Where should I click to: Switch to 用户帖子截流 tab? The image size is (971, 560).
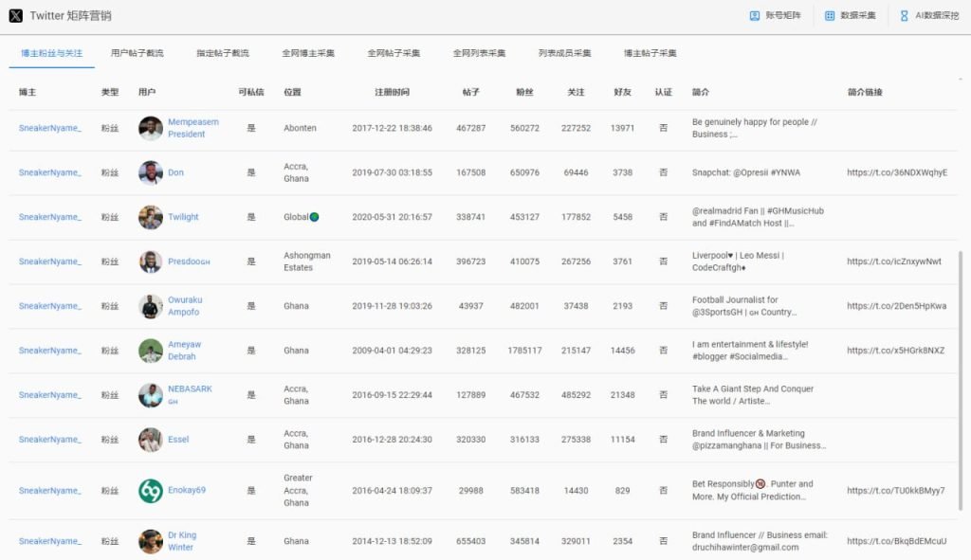[x=137, y=53]
